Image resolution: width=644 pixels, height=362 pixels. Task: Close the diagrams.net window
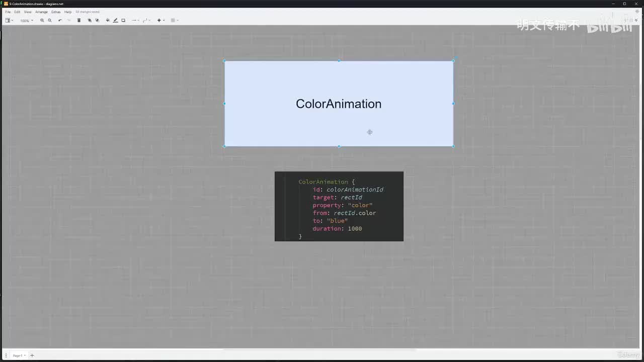click(x=636, y=4)
